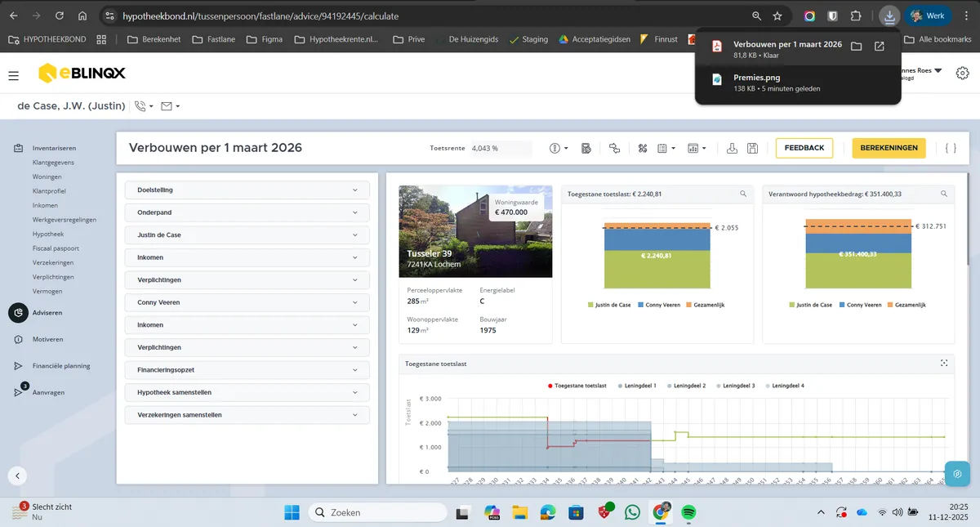Expand the Doelstelling section
Image resolution: width=980 pixels, height=527 pixels.
coord(247,190)
